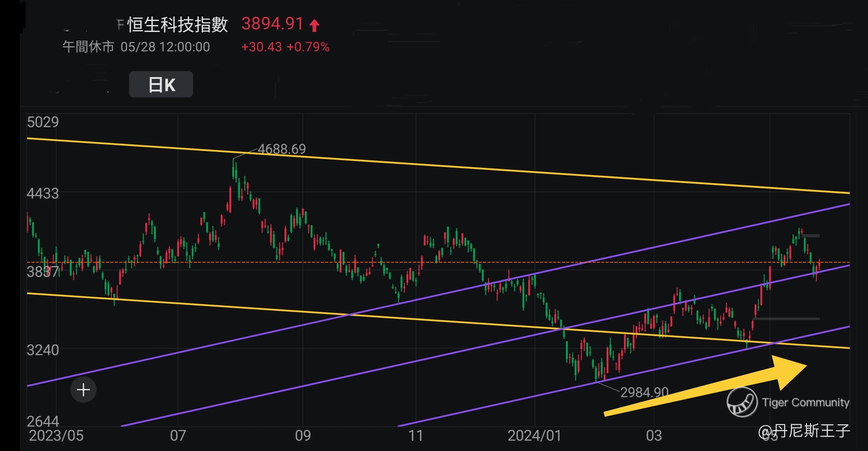
Task: Click the @丹尼斯王子 author watermark
Action: (x=804, y=431)
